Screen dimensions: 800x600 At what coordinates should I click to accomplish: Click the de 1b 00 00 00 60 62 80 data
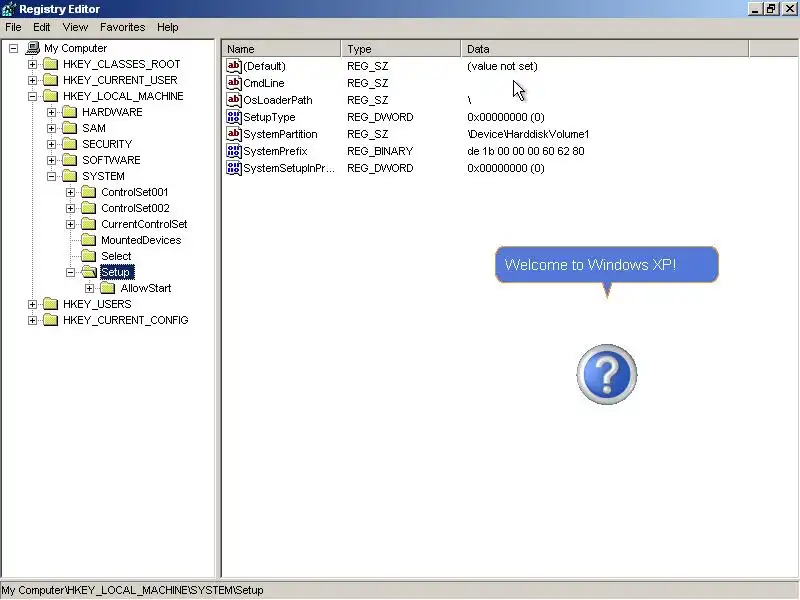tap(526, 151)
